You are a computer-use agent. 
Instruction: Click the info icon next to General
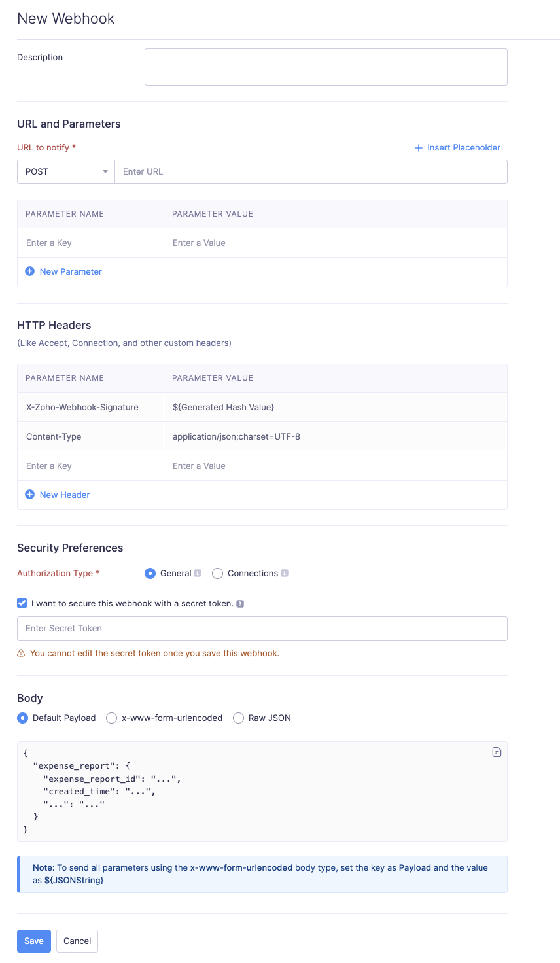(198, 574)
